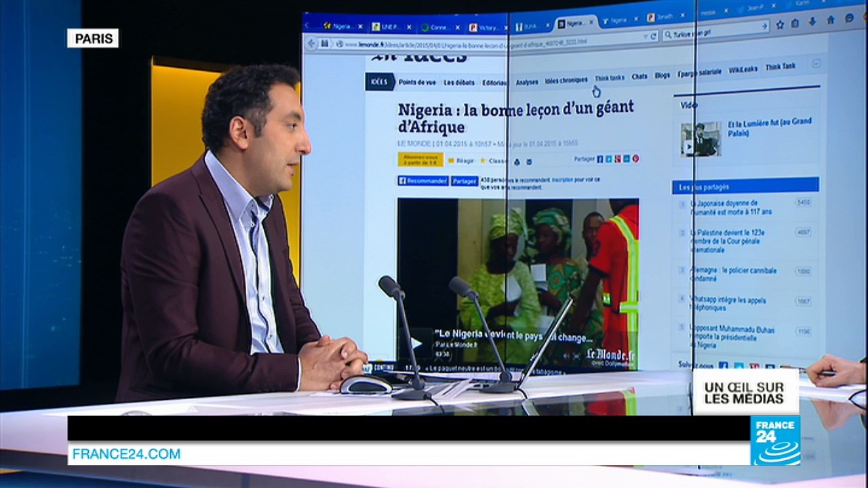This screenshot has width=868, height=488.
Task: Click the Facebook icon in the 'Suivez-nous' row
Action: (723, 365)
